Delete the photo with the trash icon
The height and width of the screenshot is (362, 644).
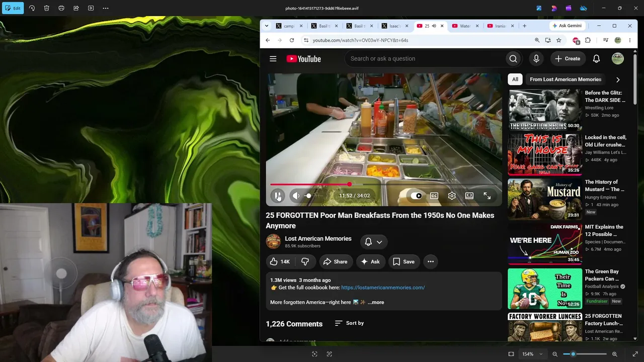click(46, 8)
